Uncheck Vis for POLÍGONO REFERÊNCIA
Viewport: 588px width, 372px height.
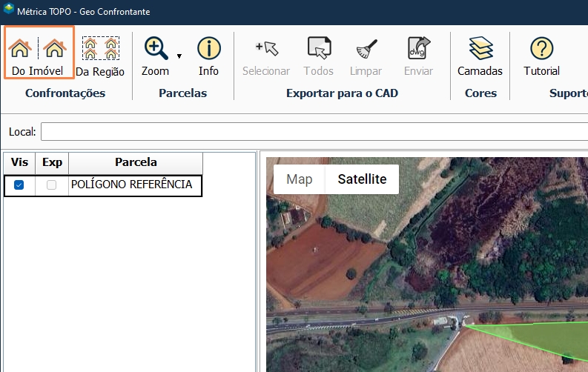19,185
